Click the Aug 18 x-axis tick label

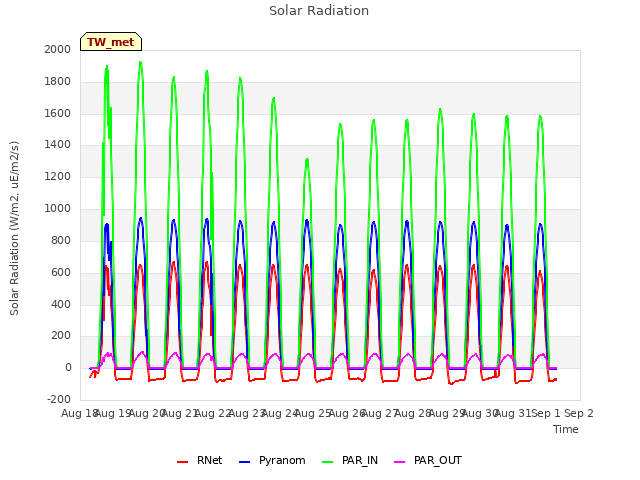(78, 413)
